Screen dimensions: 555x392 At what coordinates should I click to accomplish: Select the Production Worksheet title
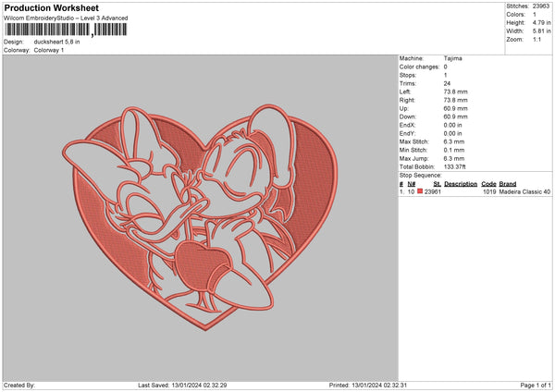46,7
